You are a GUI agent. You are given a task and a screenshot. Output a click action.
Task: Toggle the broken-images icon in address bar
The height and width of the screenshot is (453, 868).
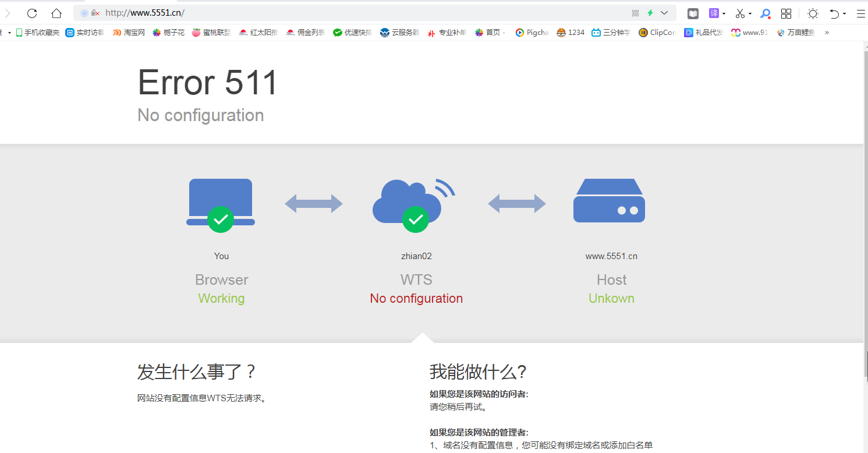(95, 12)
